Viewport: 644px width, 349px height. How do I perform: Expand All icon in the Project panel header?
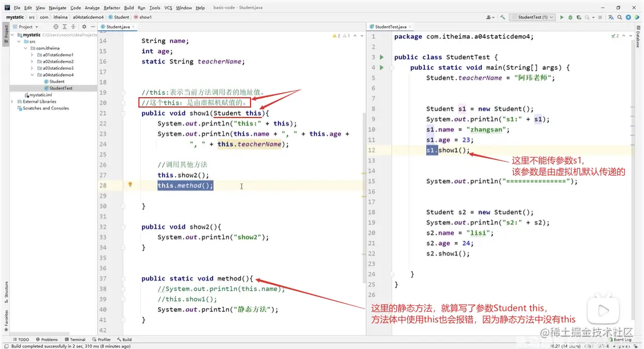coord(65,27)
